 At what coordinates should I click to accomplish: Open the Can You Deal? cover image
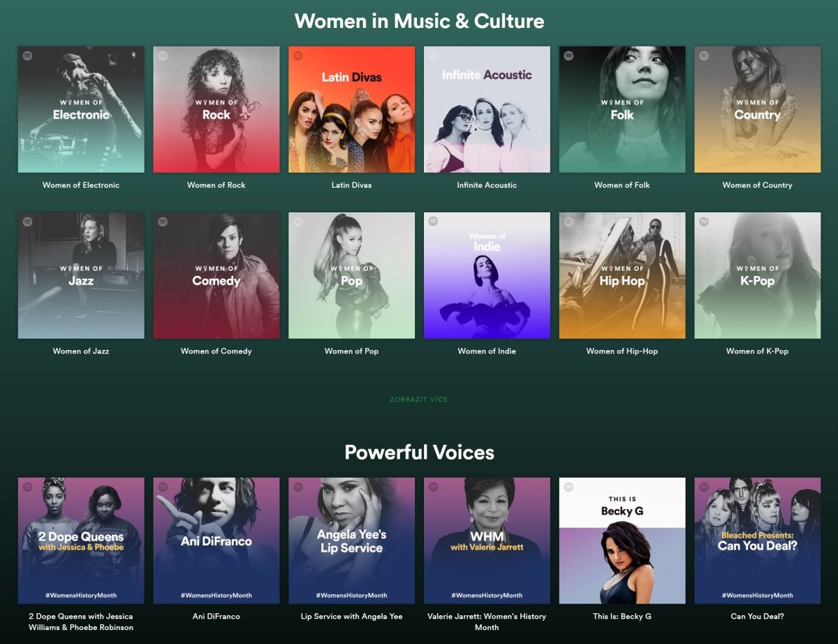pos(758,541)
